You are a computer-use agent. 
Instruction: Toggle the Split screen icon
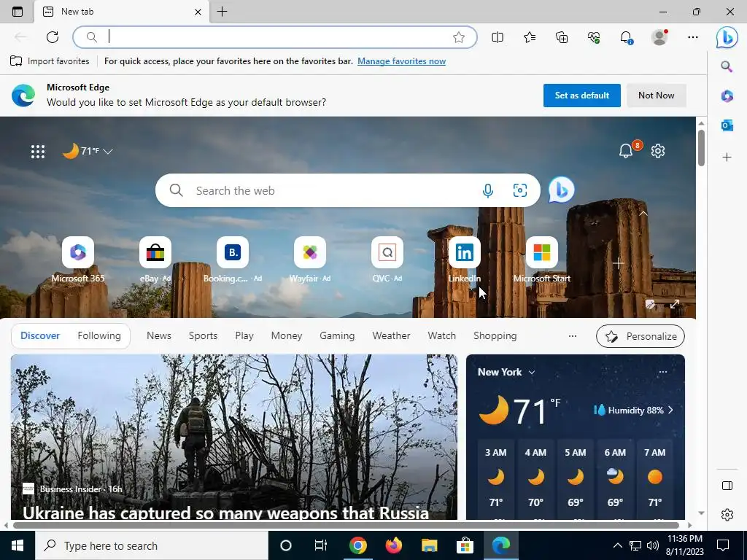tap(498, 37)
